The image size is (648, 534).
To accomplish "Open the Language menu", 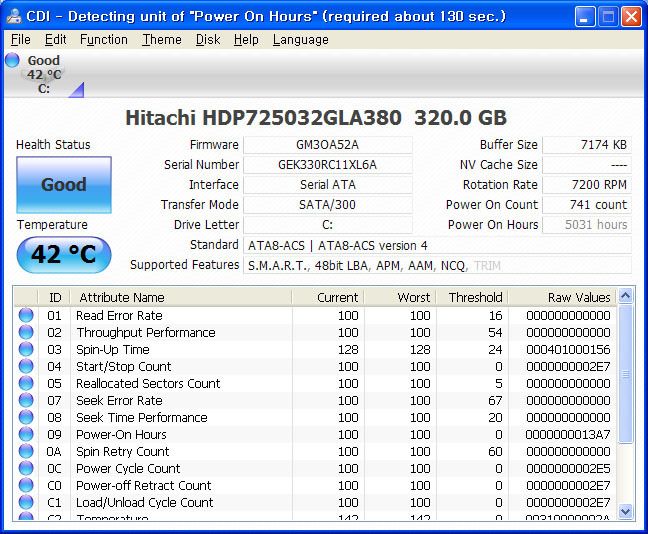I will pyautogui.click(x=300, y=40).
